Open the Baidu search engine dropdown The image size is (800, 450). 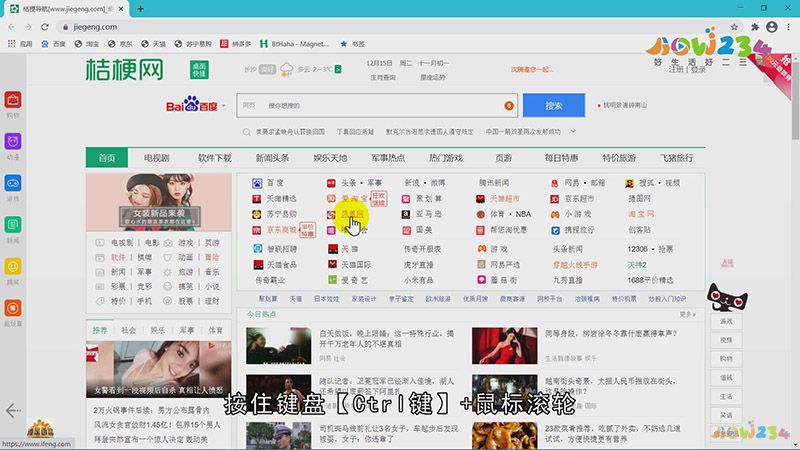223,106
